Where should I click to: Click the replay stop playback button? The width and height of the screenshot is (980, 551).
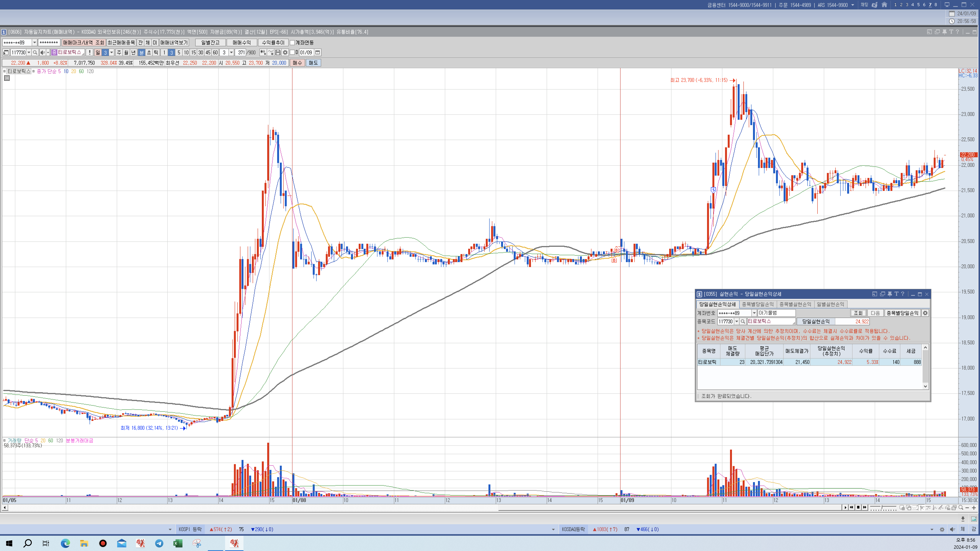point(858,507)
